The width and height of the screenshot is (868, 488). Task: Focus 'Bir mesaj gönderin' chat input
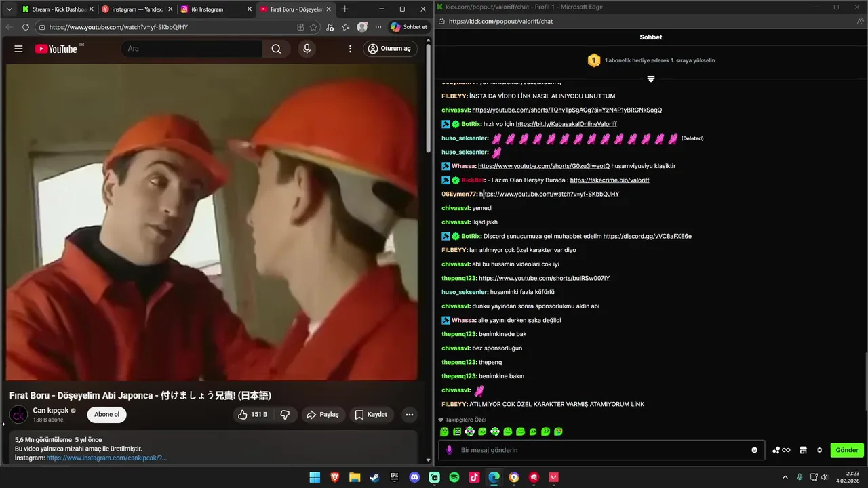pyautogui.click(x=600, y=450)
